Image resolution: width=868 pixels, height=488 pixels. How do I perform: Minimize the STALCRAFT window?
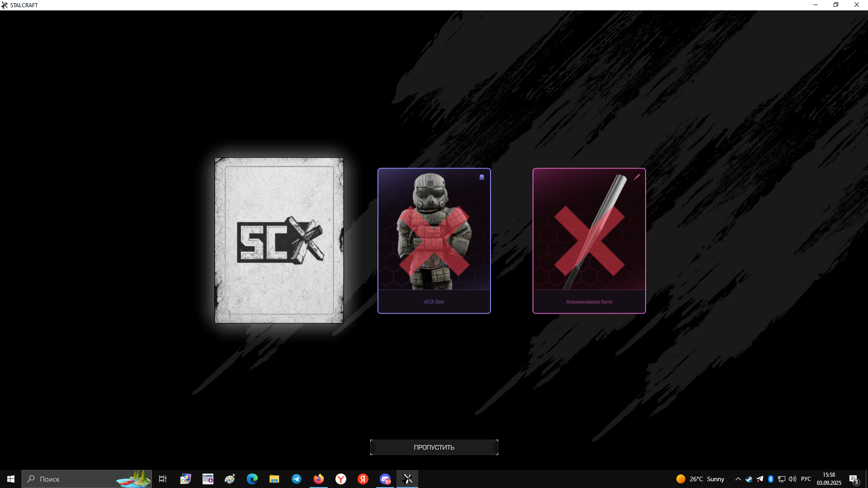816,5
